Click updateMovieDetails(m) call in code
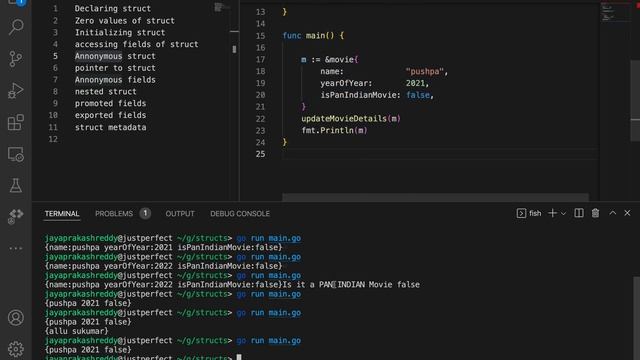640x360 pixels. coord(351,119)
